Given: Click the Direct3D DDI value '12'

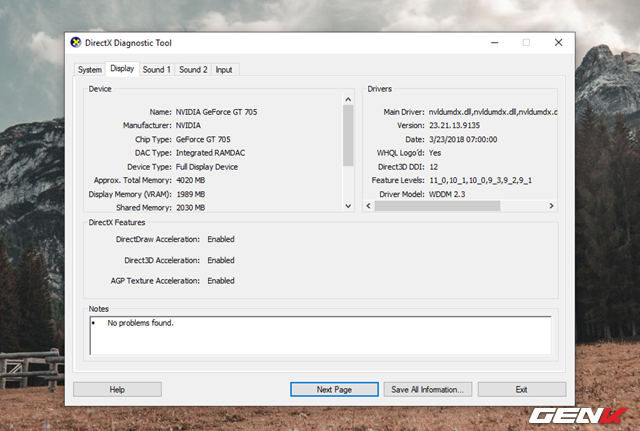Looking at the screenshot, I should pyautogui.click(x=433, y=167).
